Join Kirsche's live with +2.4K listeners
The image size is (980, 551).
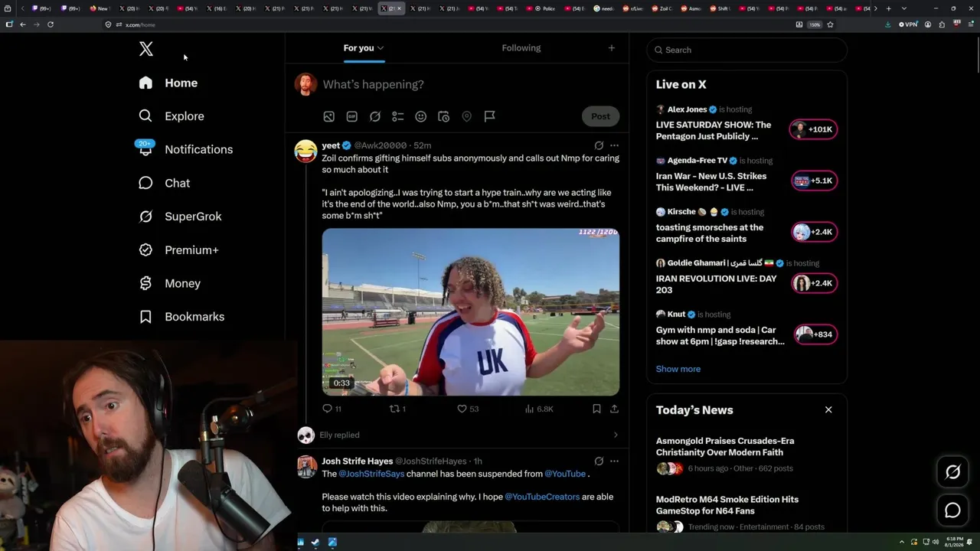point(813,232)
